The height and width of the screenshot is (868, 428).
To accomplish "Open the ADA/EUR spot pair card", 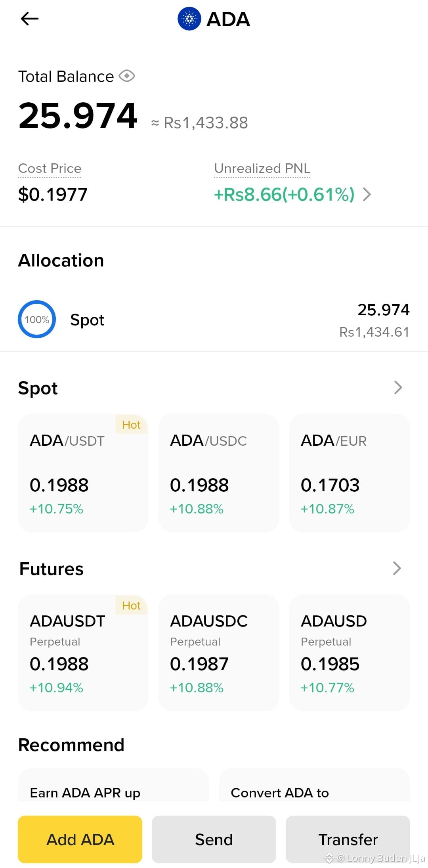I will point(350,473).
